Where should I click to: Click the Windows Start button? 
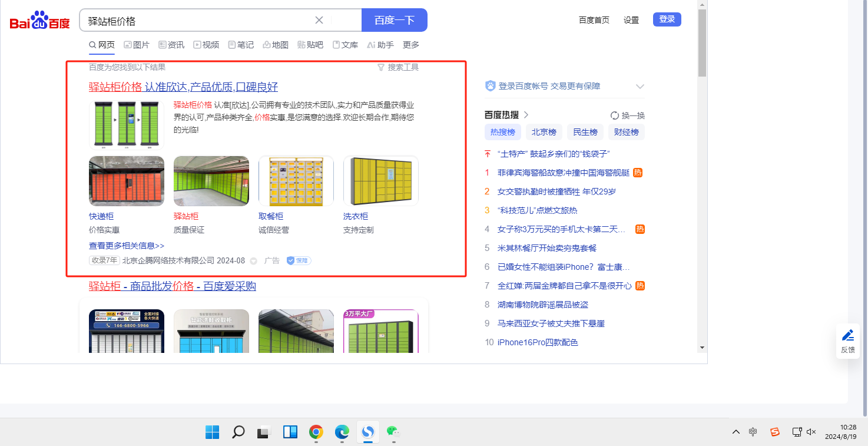coord(213,432)
